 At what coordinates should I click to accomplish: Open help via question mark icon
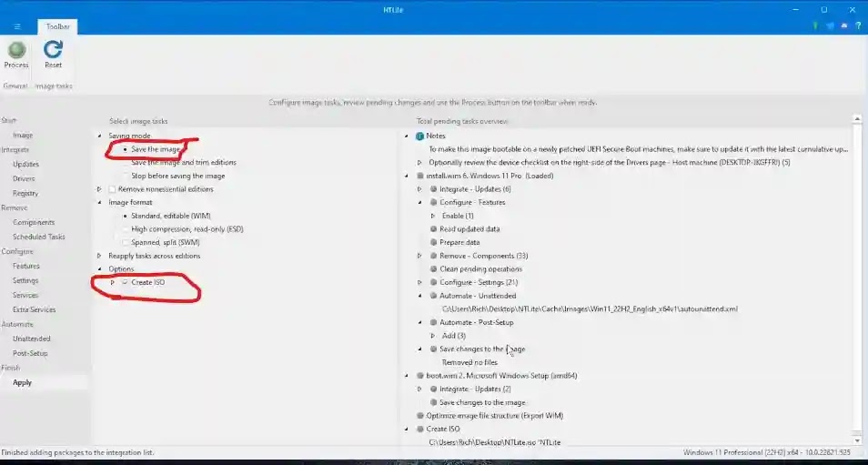[858, 26]
